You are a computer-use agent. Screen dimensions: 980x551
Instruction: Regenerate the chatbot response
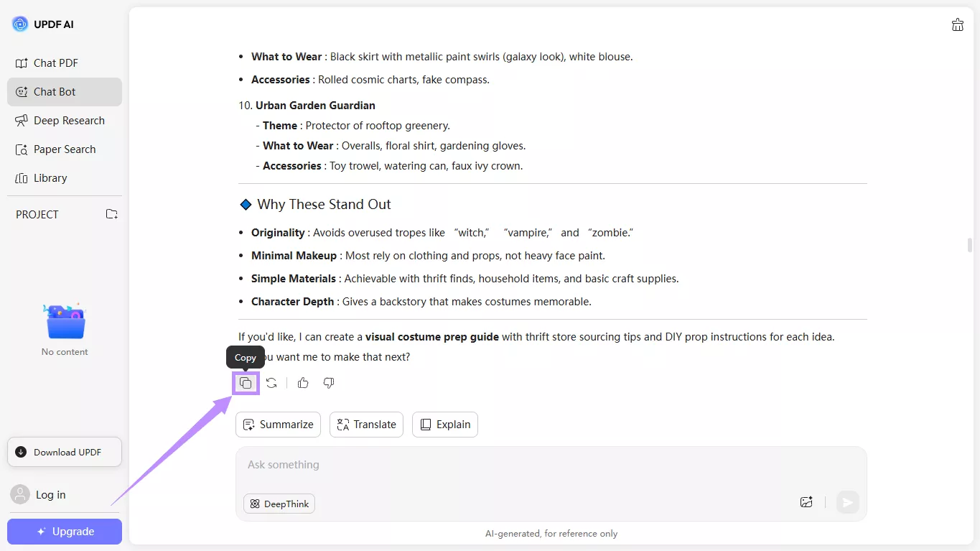pyautogui.click(x=271, y=383)
